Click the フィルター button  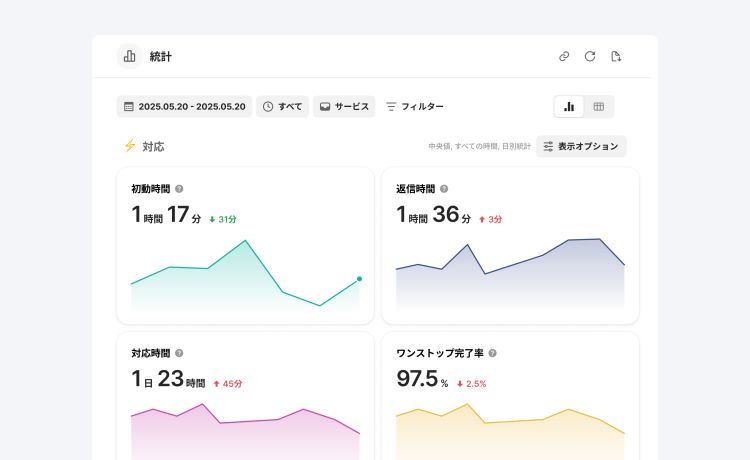click(414, 107)
